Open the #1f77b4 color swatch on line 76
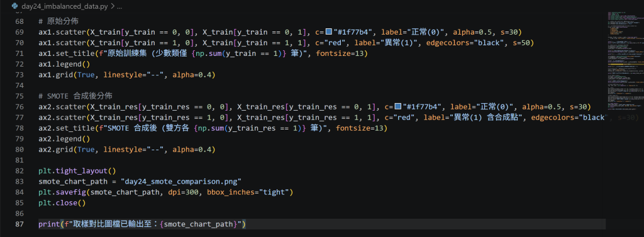The height and width of the screenshot is (237, 644). [397, 106]
